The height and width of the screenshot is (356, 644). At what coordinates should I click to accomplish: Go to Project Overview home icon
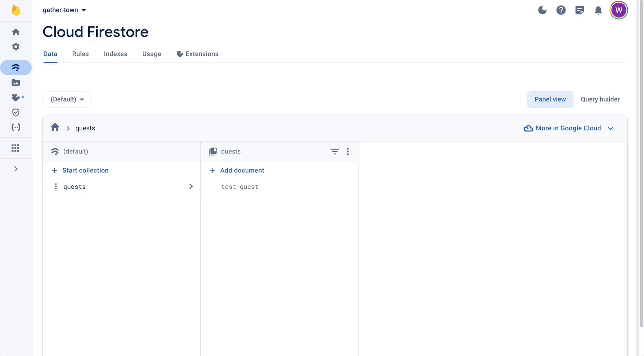[16, 32]
